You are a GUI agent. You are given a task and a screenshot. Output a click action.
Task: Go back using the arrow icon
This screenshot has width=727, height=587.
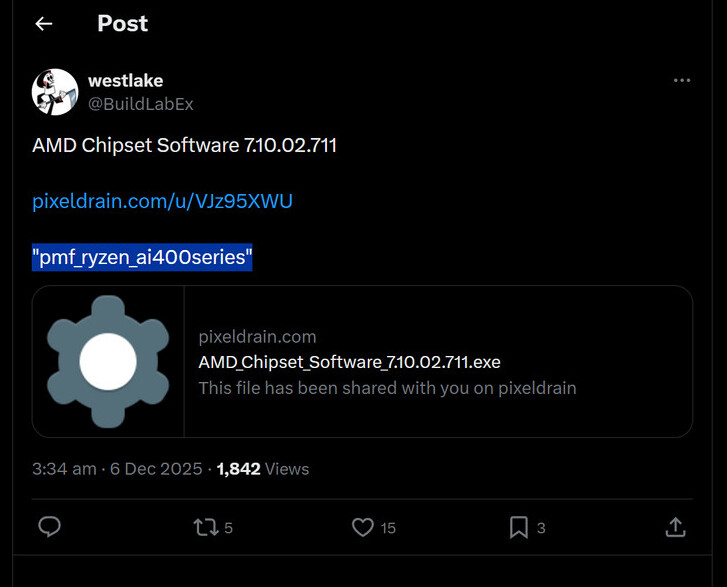point(44,24)
